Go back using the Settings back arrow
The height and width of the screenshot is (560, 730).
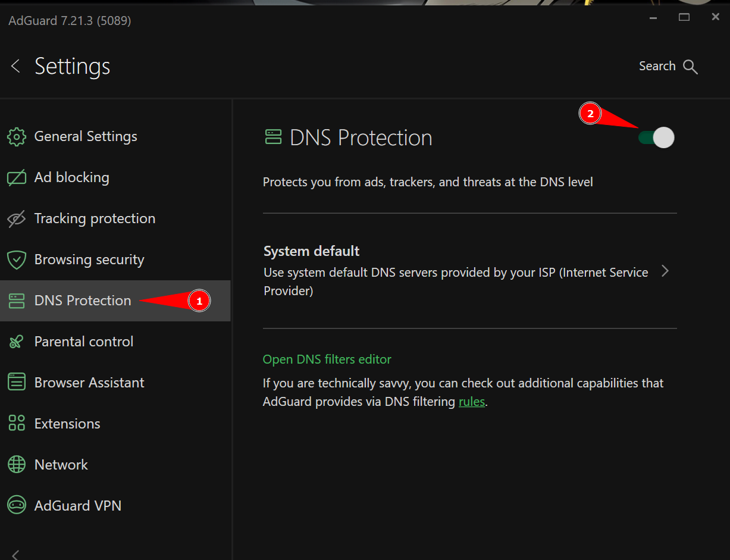(x=15, y=66)
